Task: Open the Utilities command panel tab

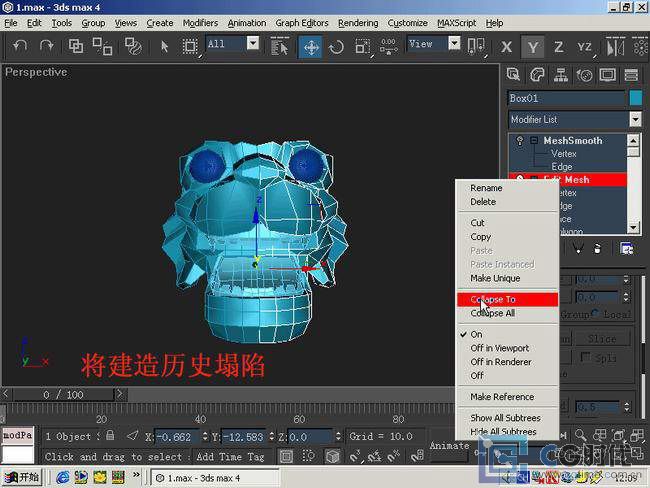Action: coord(631,75)
